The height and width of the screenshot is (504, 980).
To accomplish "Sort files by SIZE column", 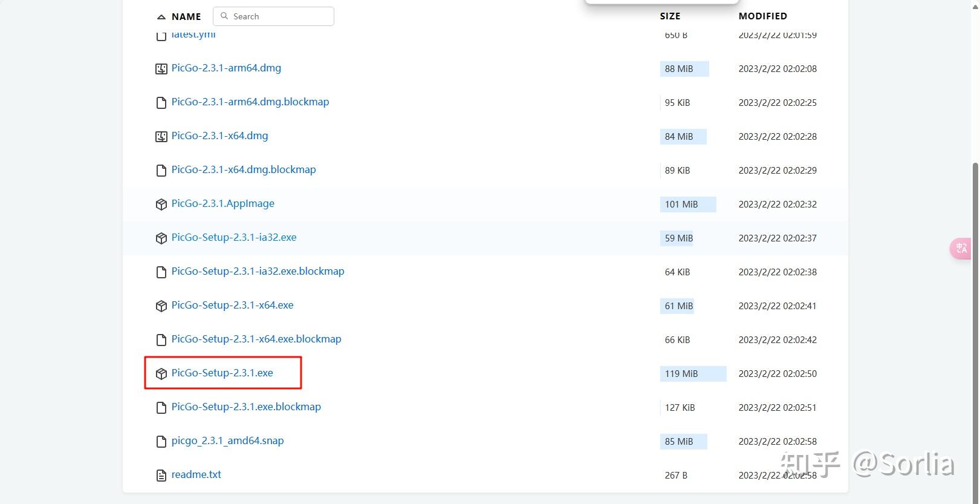I will pyautogui.click(x=670, y=16).
